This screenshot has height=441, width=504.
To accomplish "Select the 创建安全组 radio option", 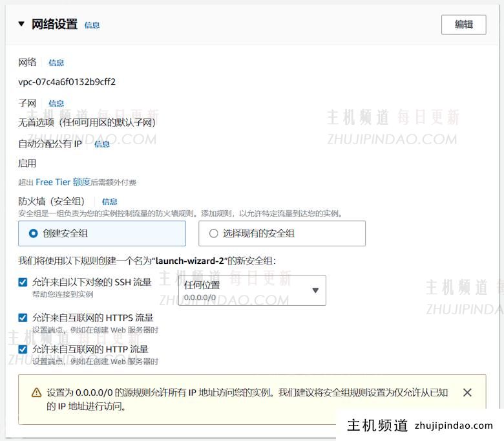I will [x=33, y=233].
